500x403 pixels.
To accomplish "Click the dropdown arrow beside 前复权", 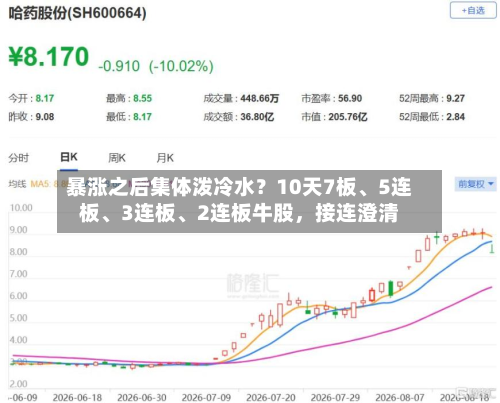I will (x=491, y=184).
